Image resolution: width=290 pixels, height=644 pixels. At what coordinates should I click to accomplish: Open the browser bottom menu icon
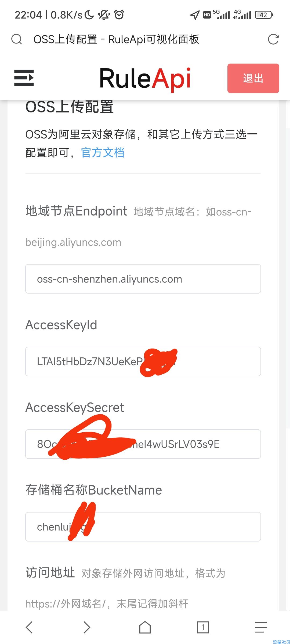click(261, 627)
